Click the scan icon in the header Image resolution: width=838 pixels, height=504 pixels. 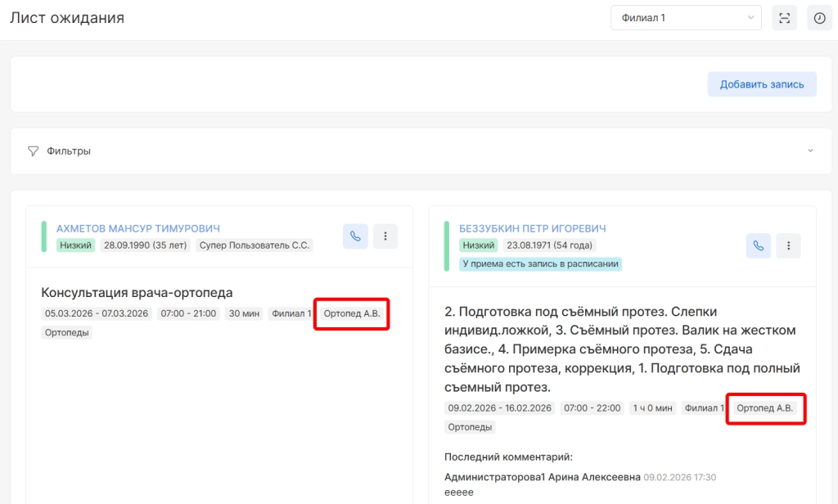784,18
